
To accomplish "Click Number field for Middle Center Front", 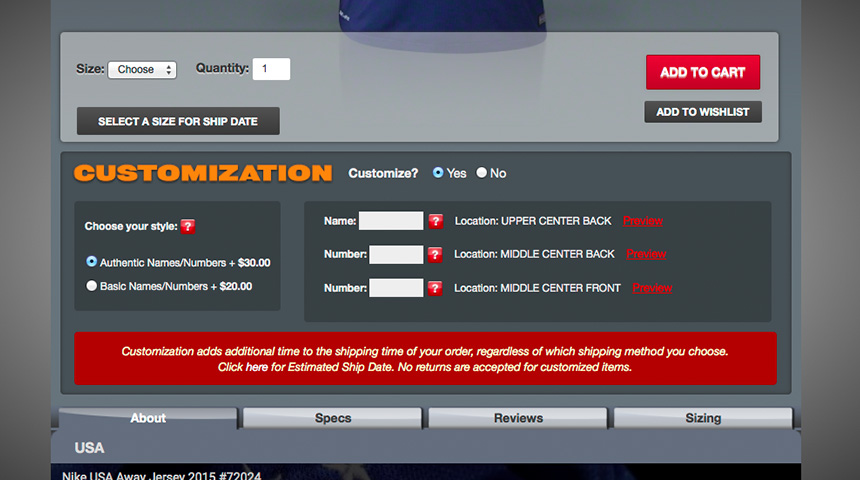I will click(396, 288).
